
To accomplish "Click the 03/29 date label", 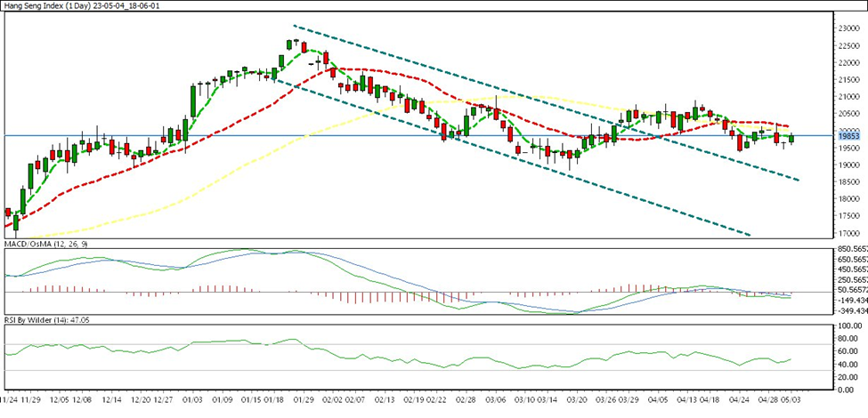I will [630, 398].
